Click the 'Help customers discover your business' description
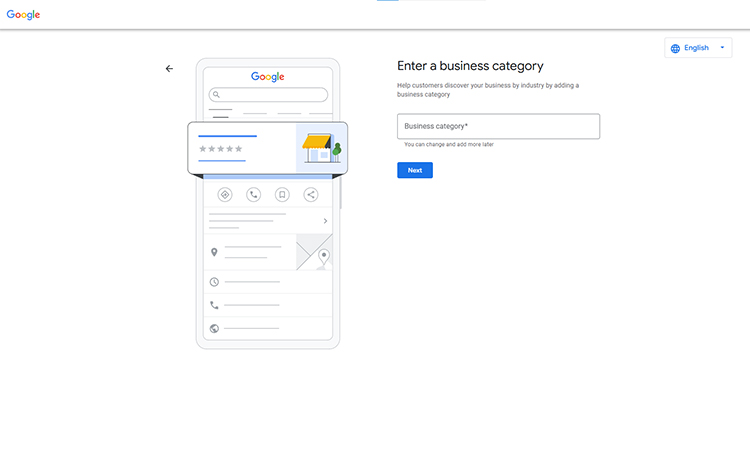The width and height of the screenshot is (750, 450). pos(488,90)
